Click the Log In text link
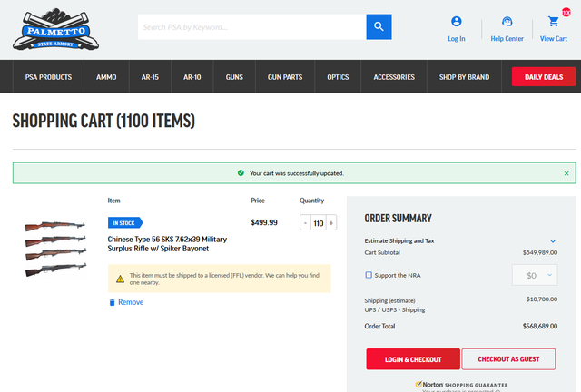Viewport: 581px width, 392px height. pos(456,38)
